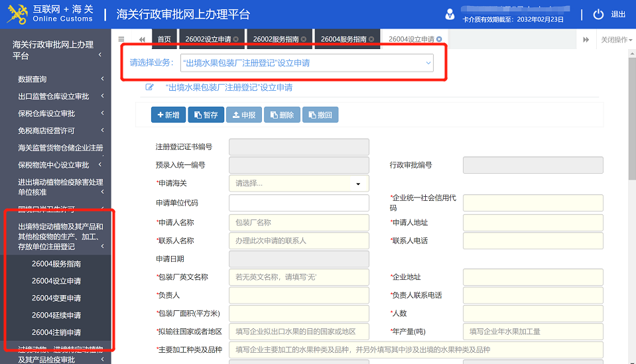Open 26004延续申请 in the sidebar
The width and height of the screenshot is (636, 364).
(x=56, y=315)
